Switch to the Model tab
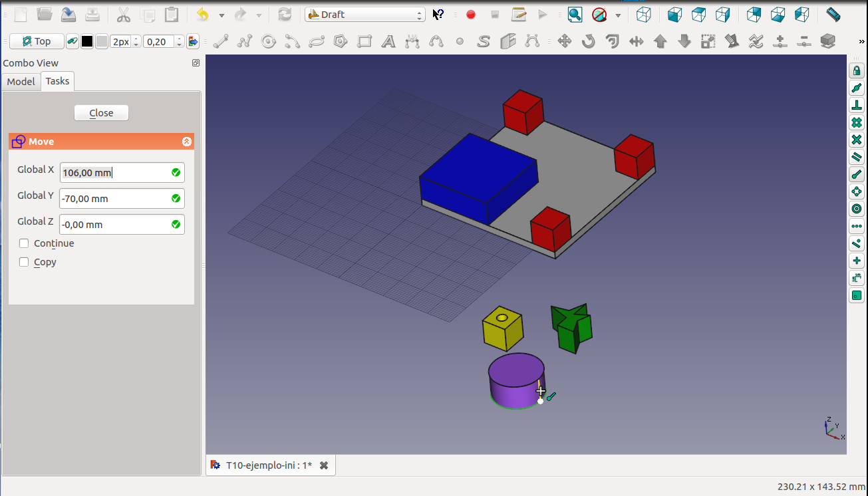 coord(21,81)
